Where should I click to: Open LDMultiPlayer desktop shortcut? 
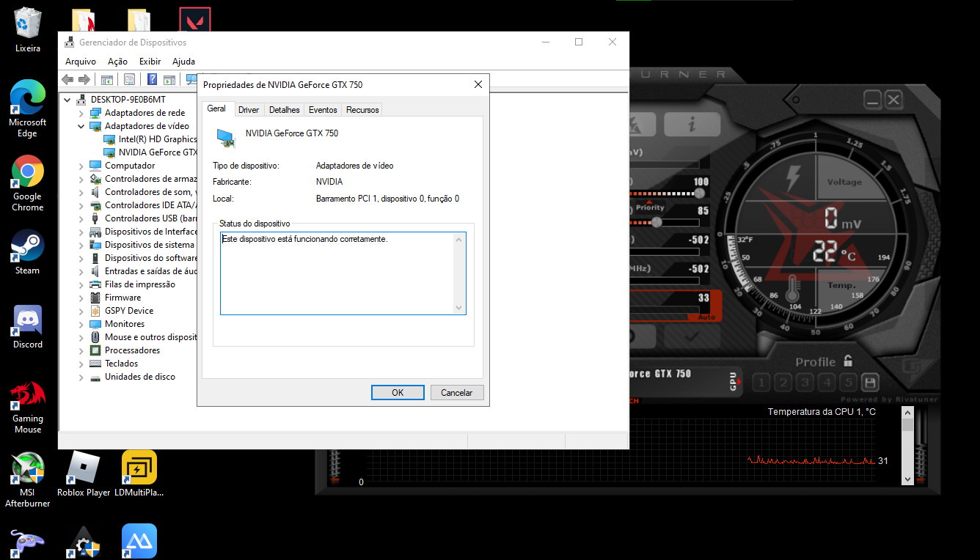pyautogui.click(x=139, y=474)
